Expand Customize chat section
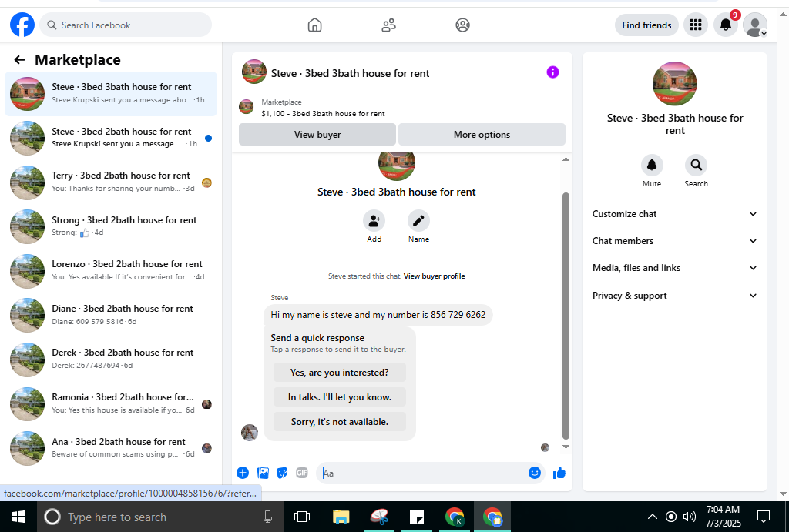The width and height of the screenshot is (789, 532). [674, 214]
